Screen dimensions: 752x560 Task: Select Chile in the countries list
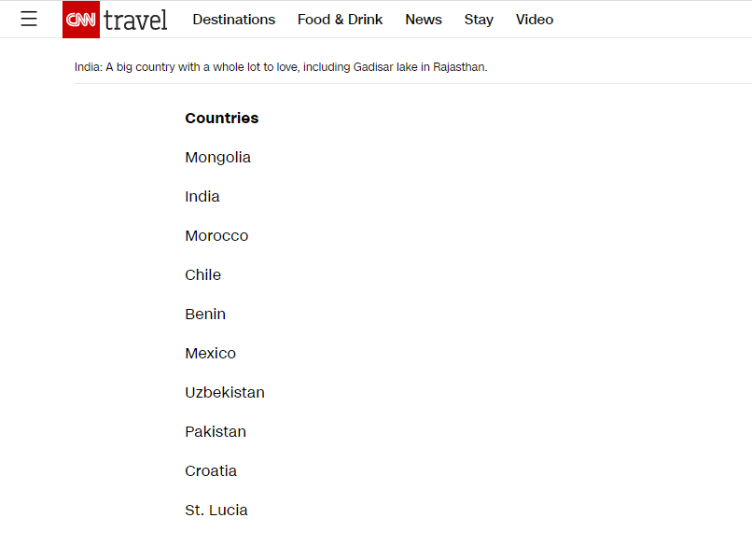click(x=202, y=275)
